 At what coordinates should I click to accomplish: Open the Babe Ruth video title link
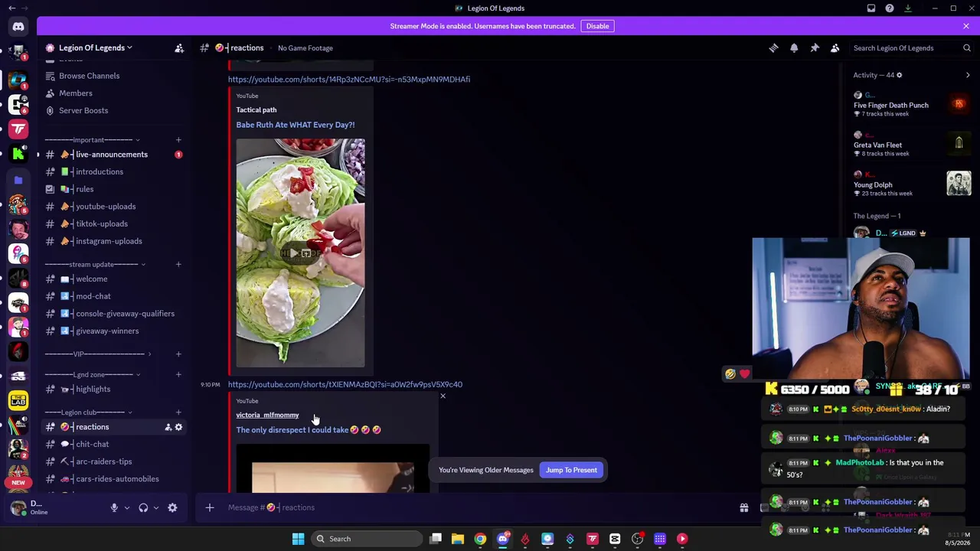tap(296, 125)
